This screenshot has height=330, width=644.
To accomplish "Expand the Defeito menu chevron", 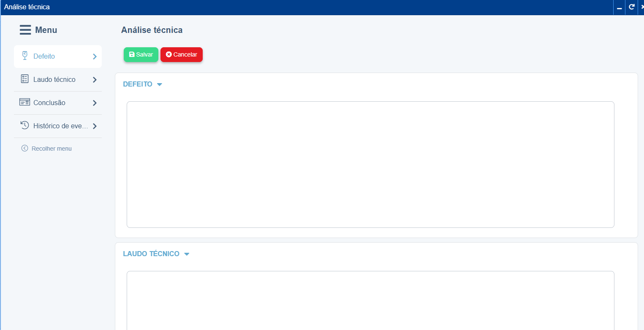I will tap(95, 57).
